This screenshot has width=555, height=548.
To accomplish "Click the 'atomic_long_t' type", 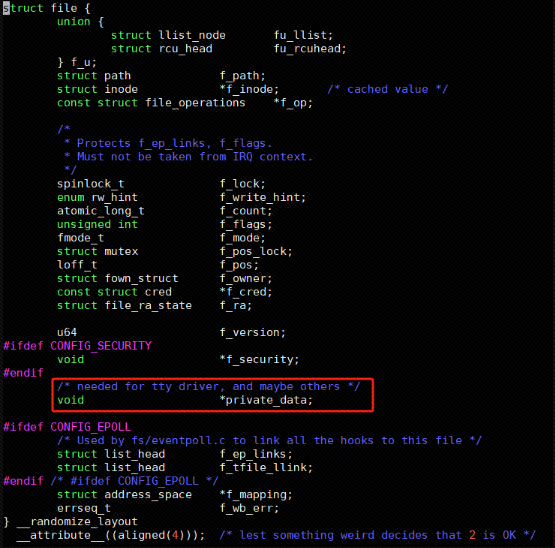I will (x=101, y=211).
